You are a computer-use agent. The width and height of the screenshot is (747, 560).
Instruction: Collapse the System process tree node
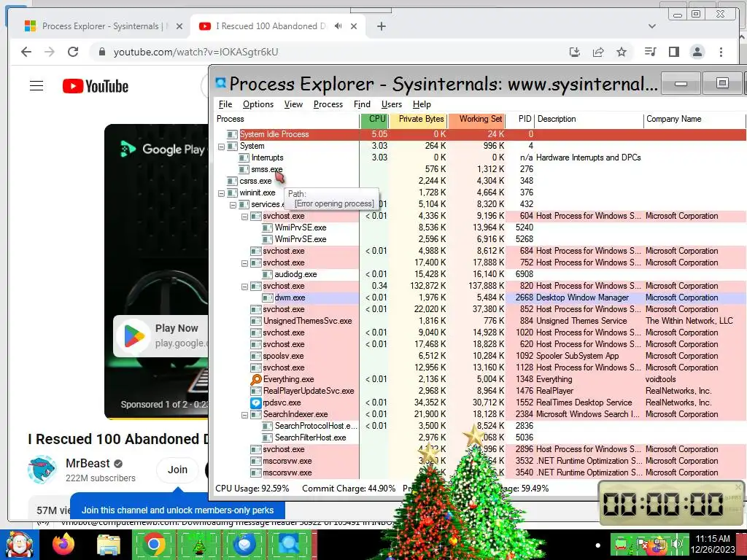(221, 146)
